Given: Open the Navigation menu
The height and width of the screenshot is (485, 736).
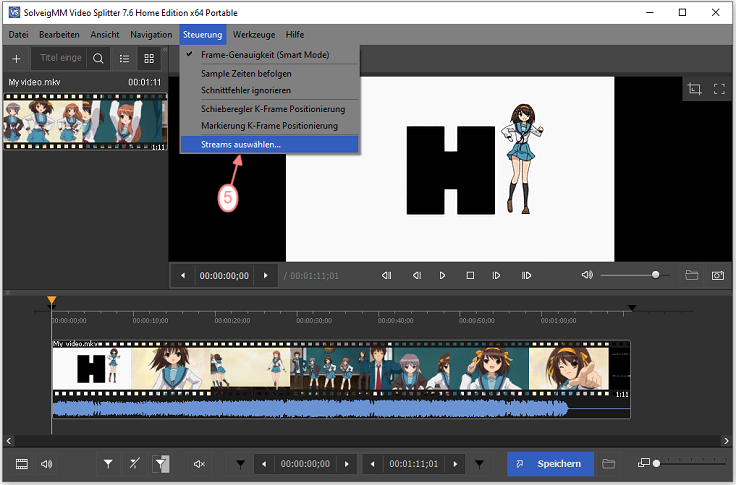Looking at the screenshot, I should tap(151, 35).
